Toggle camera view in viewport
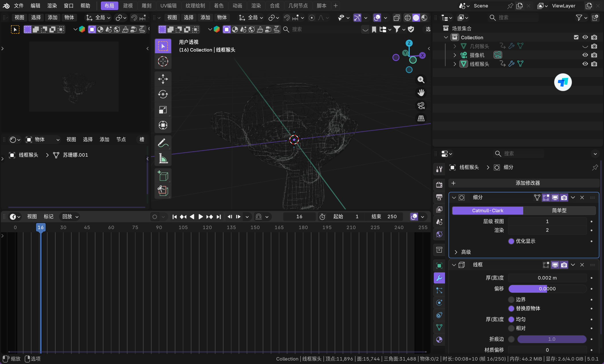Image resolution: width=604 pixels, height=364 pixels. coord(421,106)
